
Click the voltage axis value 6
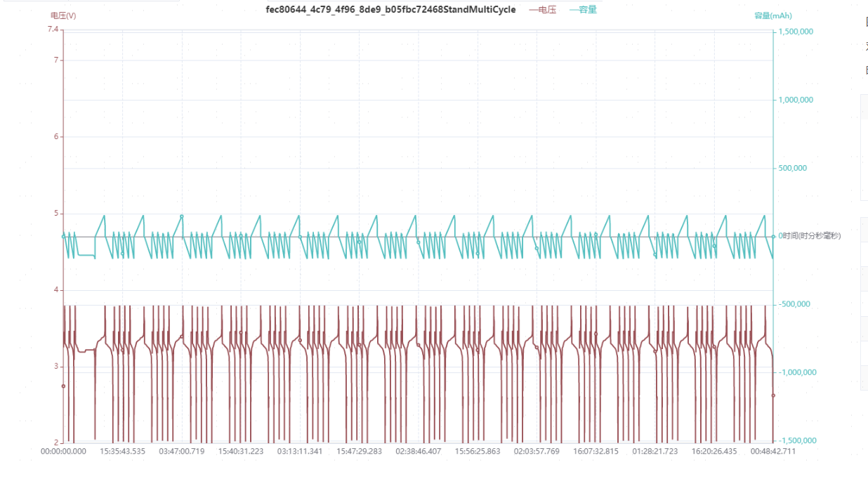point(56,137)
